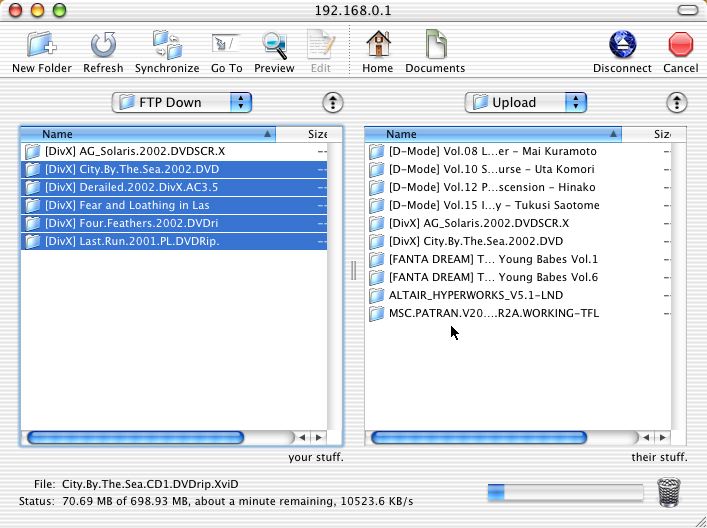Refresh the file listing
The width and height of the screenshot is (707, 528).
pos(103,46)
